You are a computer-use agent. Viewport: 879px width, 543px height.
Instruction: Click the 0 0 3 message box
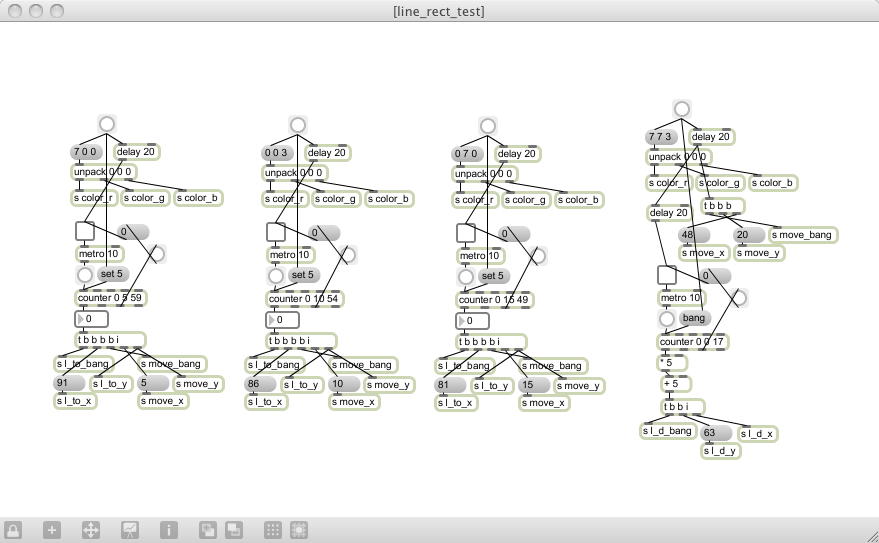(x=277, y=153)
